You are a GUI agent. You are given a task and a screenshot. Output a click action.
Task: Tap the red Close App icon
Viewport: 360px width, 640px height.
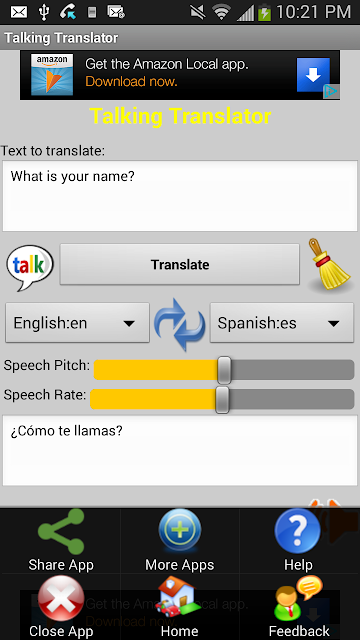[x=61, y=599]
